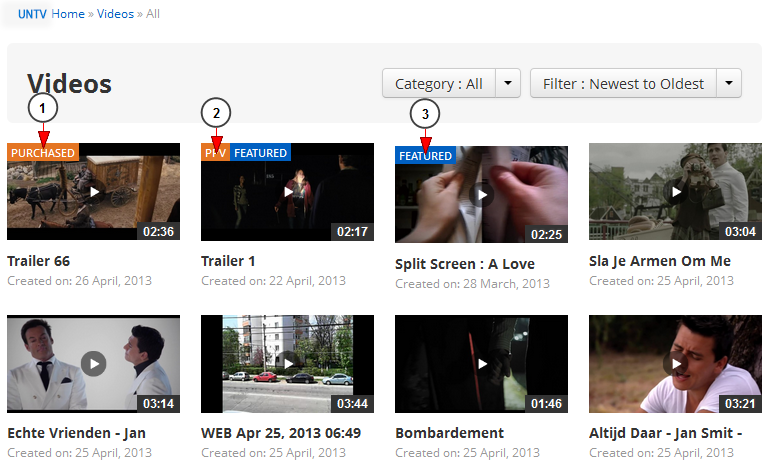Screen dimensions: 768x474
Task: Click the PPV badge on Trailer 1
Action: (215, 153)
